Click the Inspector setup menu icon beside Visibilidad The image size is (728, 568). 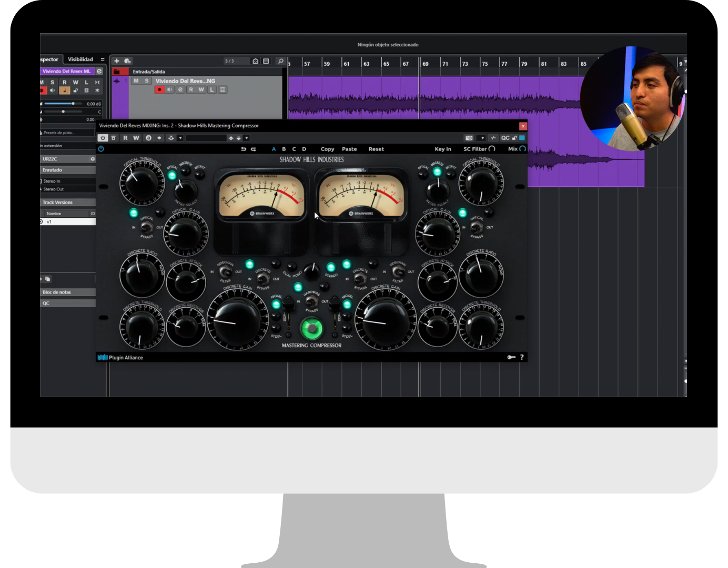point(103,59)
